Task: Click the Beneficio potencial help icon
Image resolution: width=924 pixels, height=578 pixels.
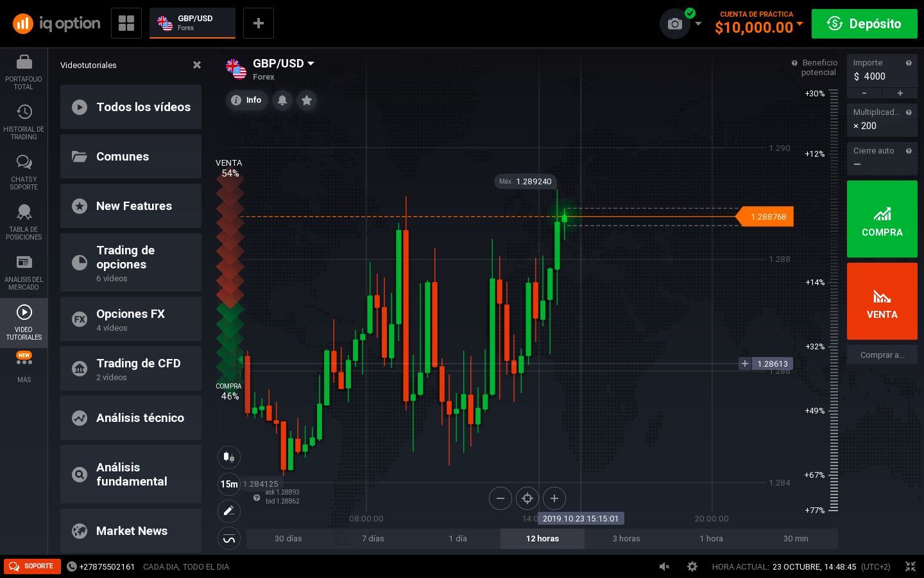Action: [x=794, y=63]
